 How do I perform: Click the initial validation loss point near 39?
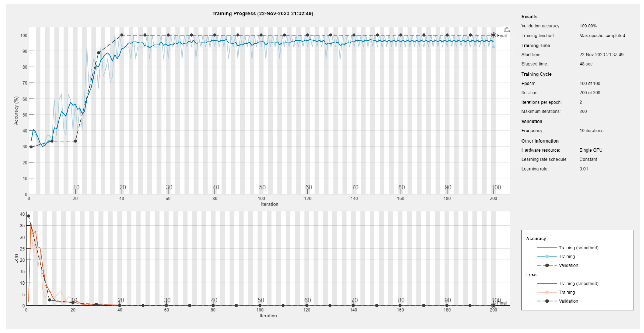(29, 216)
